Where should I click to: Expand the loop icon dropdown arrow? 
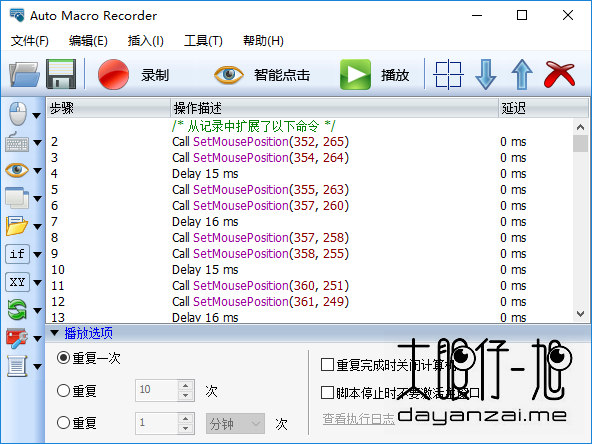coord(37,310)
